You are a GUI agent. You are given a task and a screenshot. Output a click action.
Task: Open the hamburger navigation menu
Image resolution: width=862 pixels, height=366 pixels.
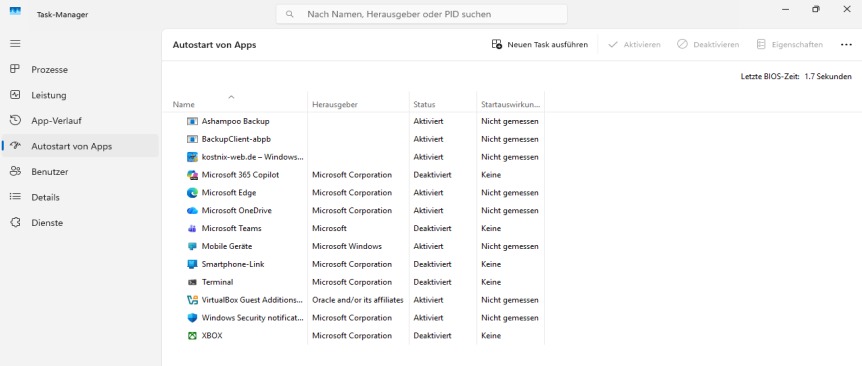(15, 43)
